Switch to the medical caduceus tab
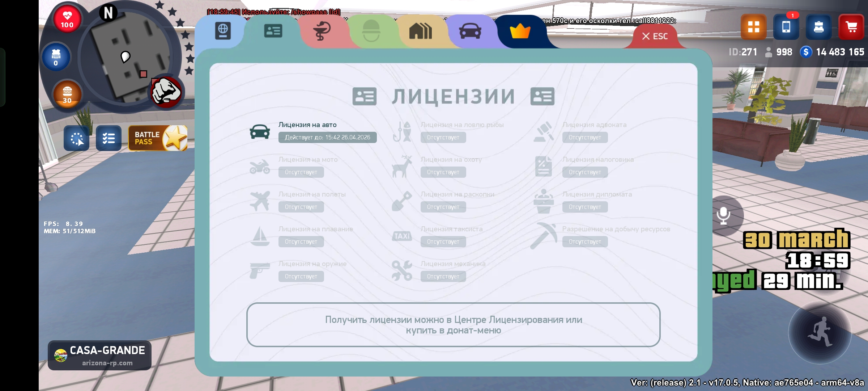 322,31
